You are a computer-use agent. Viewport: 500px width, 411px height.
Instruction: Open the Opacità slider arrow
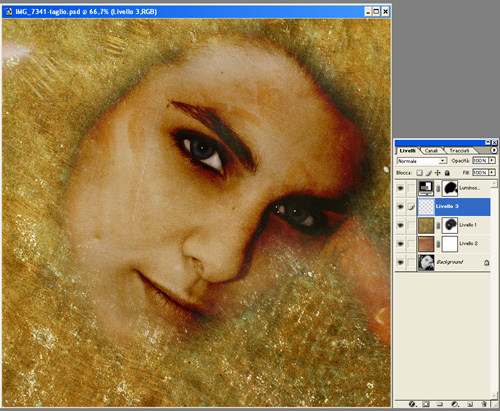tap(492, 161)
